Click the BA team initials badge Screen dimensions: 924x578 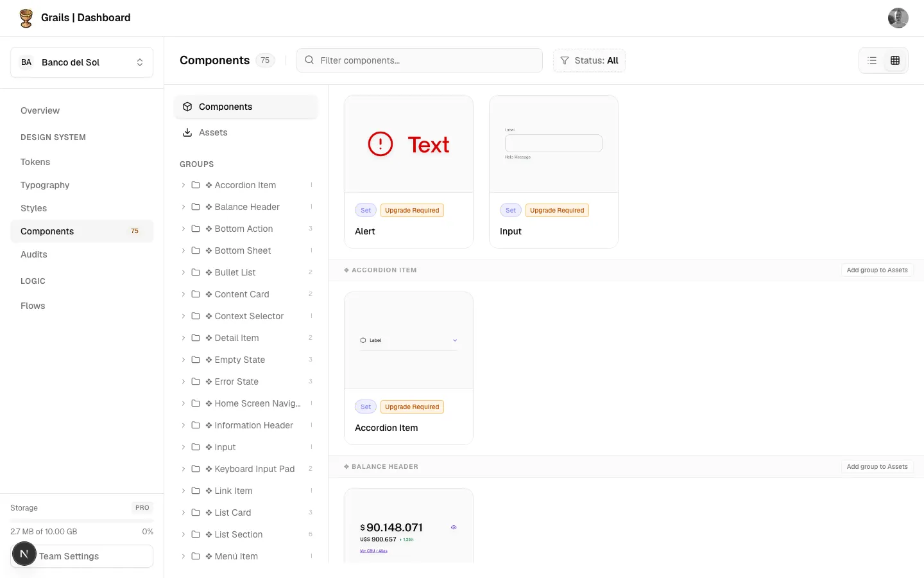26,62
